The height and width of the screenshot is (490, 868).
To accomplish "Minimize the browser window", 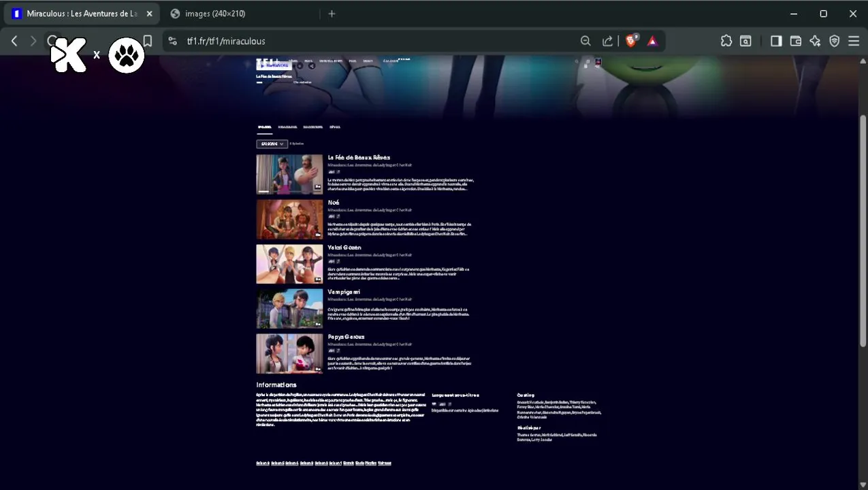I will coord(794,14).
